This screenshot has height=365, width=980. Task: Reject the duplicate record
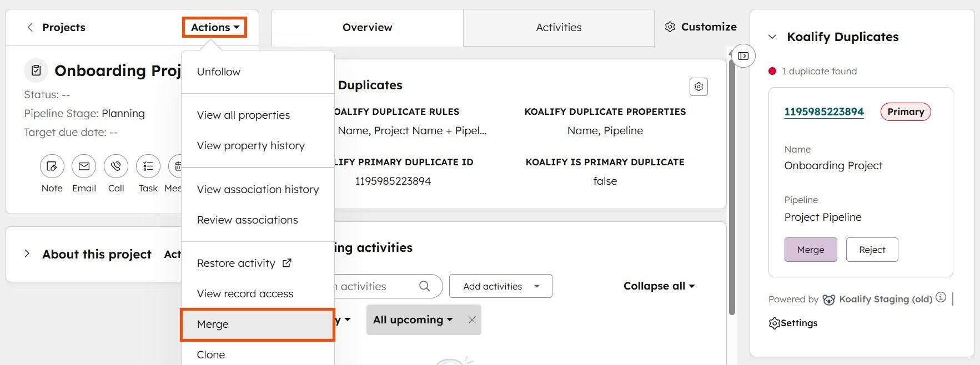click(x=872, y=250)
